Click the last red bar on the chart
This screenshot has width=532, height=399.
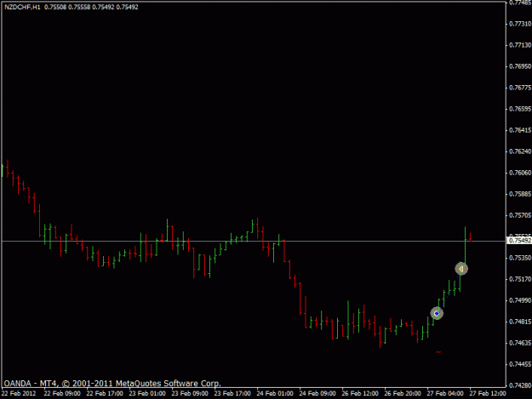click(x=470, y=237)
